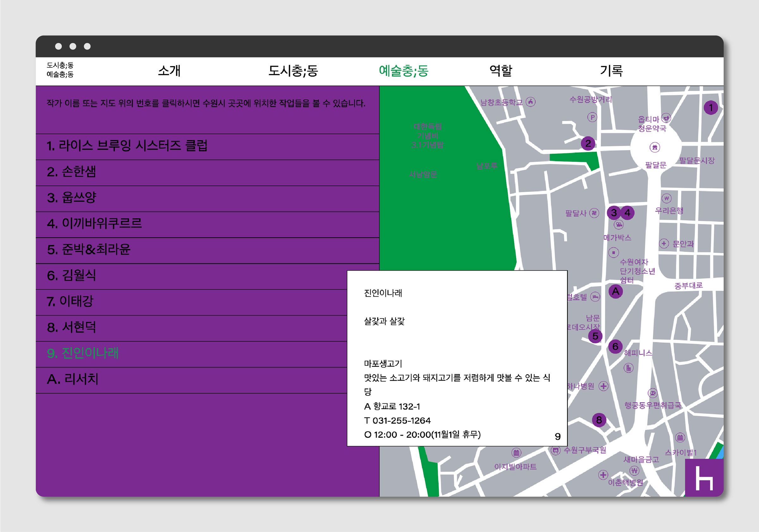
Task: Select artist 2. 손한샘
Action: click(x=207, y=173)
